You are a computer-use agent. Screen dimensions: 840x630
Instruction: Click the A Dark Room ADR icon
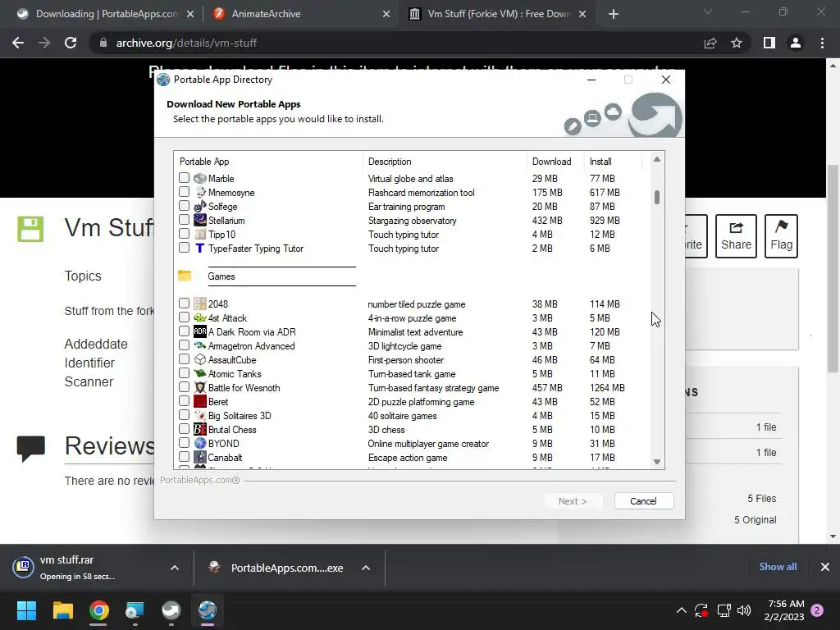tap(200, 331)
